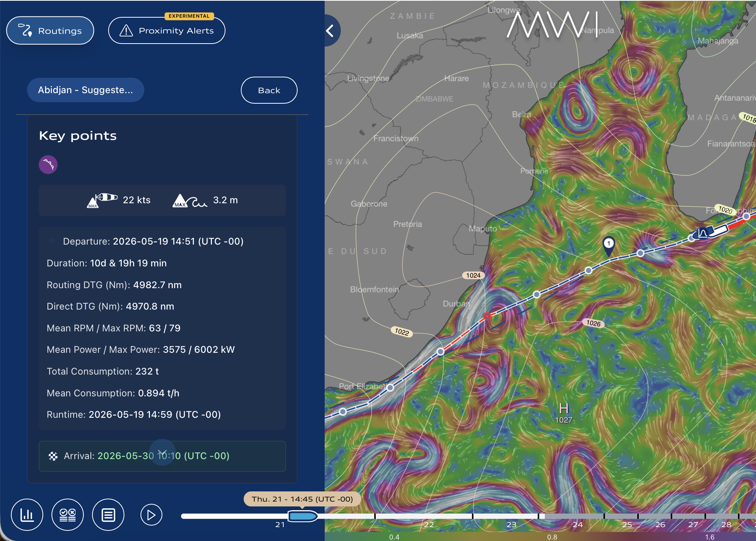756x541 pixels.
Task: Open the bar chart statistics view
Action: pyautogui.click(x=27, y=515)
